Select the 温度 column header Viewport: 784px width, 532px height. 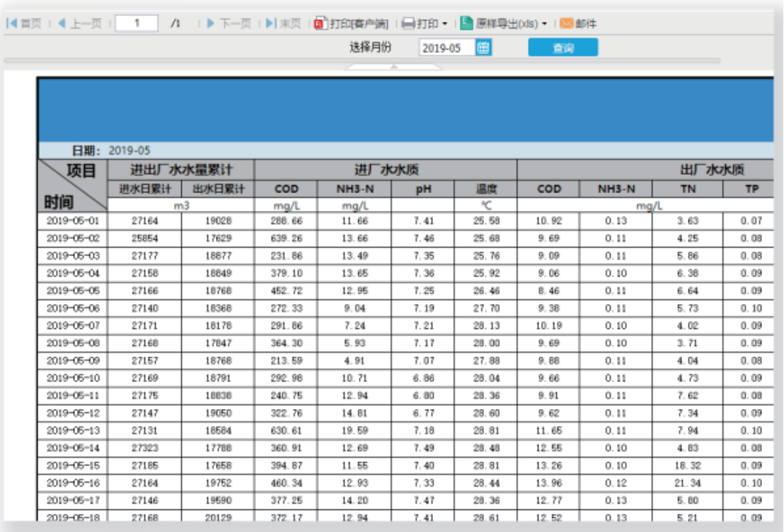pos(486,188)
